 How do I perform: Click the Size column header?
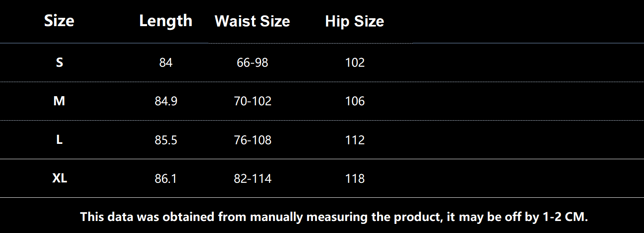[59, 21]
